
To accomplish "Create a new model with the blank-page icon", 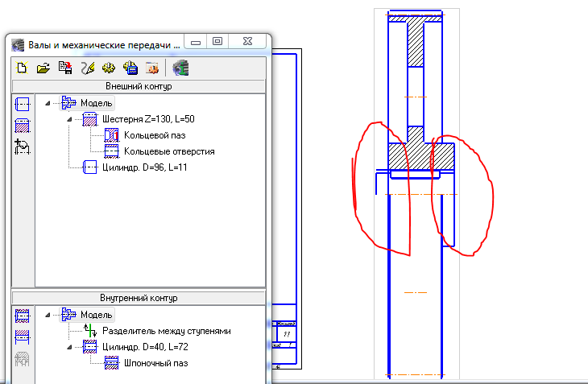I will [x=22, y=68].
